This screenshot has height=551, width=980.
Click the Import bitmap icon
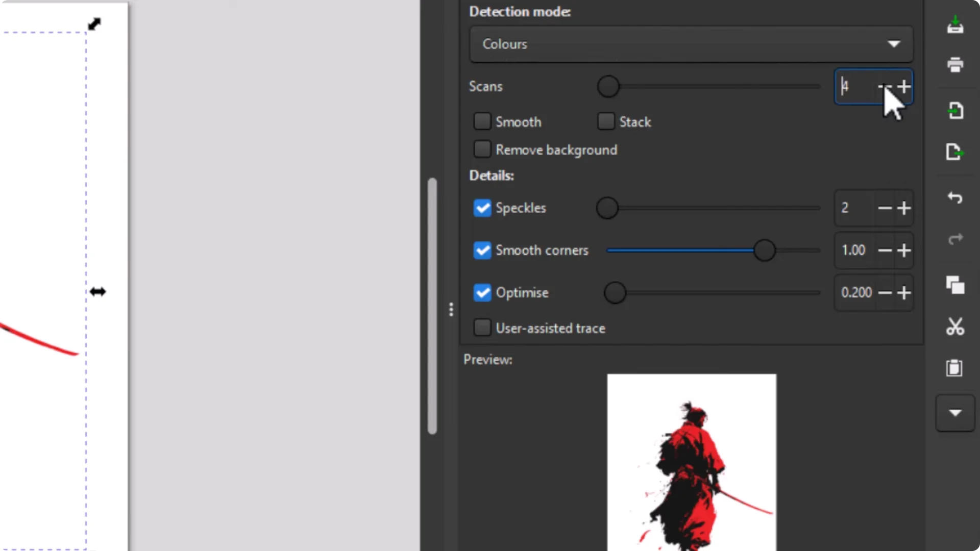(955, 111)
